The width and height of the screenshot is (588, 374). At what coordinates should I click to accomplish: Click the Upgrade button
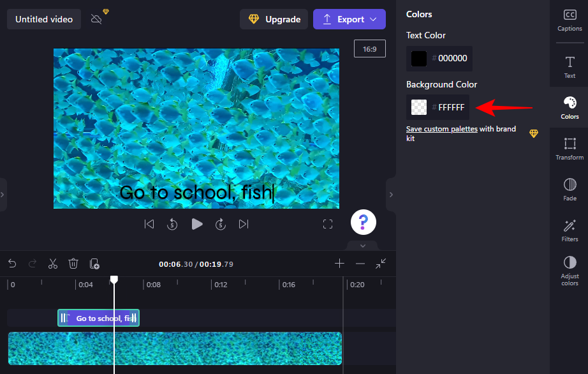coord(274,19)
